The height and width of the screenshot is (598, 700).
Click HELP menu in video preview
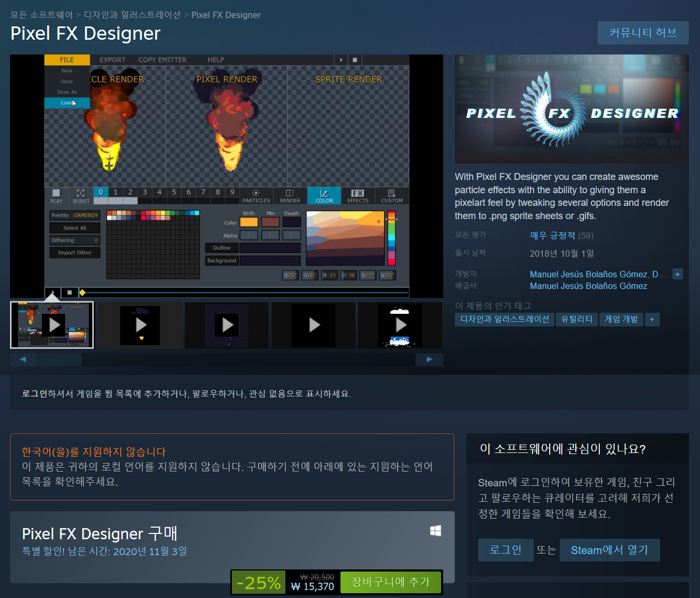216,60
